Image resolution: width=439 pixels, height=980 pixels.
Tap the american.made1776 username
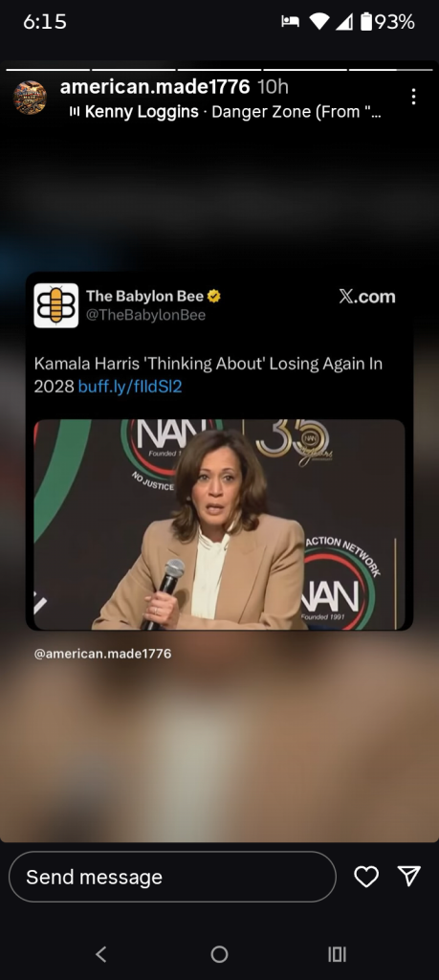coord(155,87)
